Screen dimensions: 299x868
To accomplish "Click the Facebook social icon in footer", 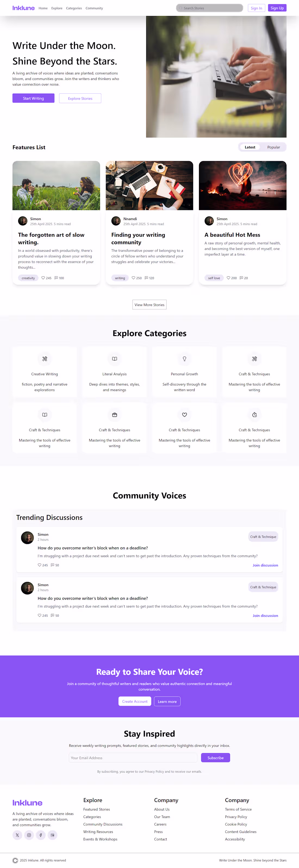I will tap(41, 835).
